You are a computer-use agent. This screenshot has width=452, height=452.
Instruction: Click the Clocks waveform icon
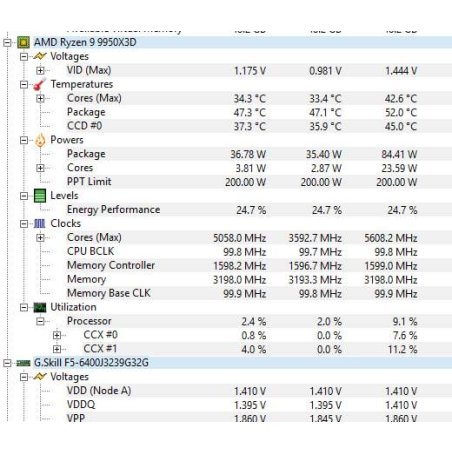[x=40, y=224]
